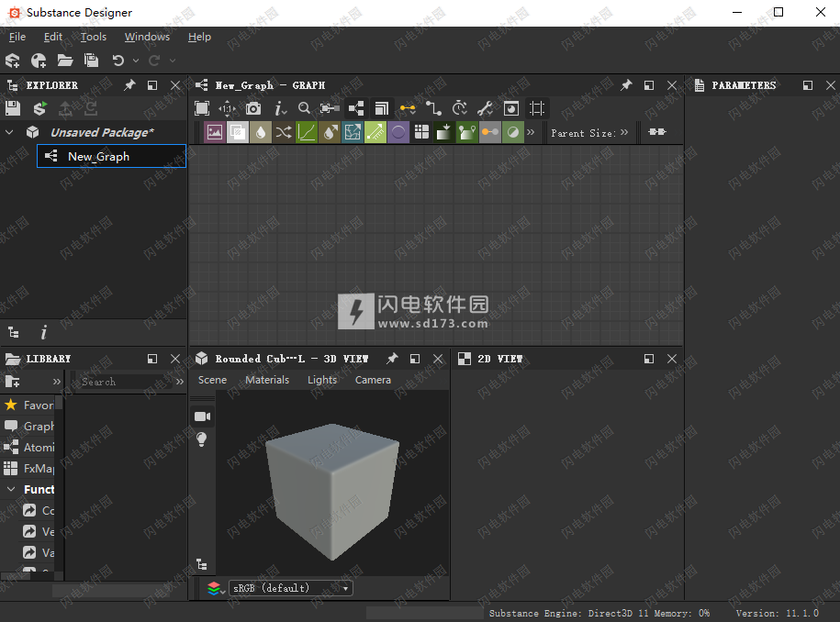Click the Library search field
Screen dimensions: 840x622
point(124,382)
